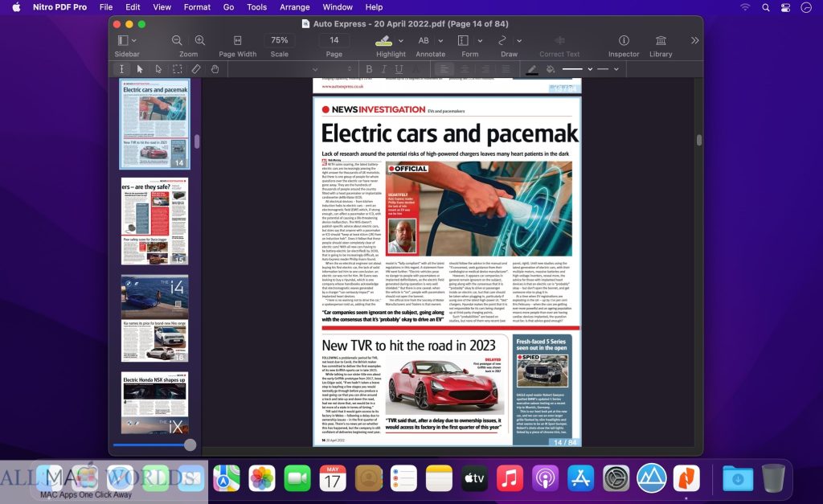This screenshot has width=823, height=504.
Task: Select the hand pan tool
Action: (215, 69)
